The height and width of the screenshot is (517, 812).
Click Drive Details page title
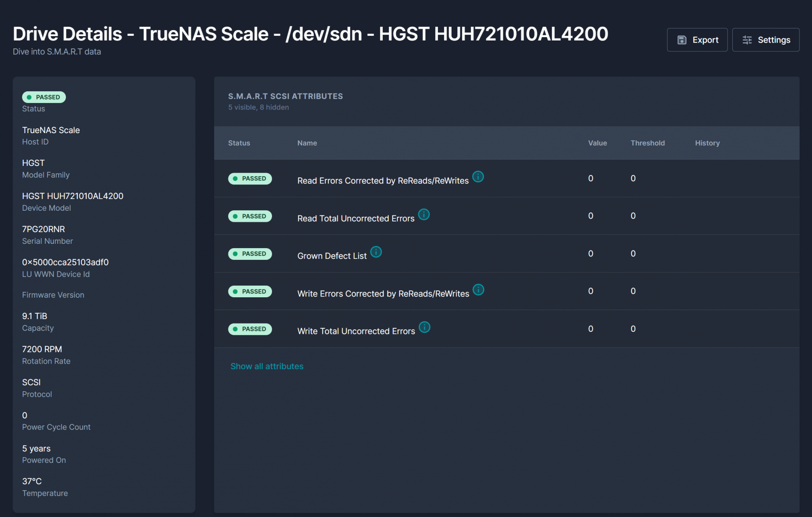(x=310, y=34)
